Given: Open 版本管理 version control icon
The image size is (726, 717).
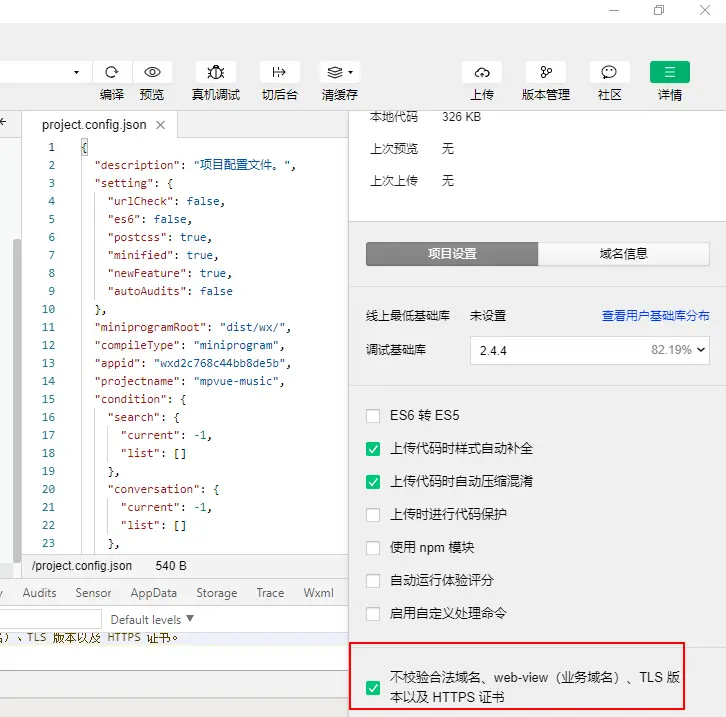Looking at the screenshot, I should (546, 72).
